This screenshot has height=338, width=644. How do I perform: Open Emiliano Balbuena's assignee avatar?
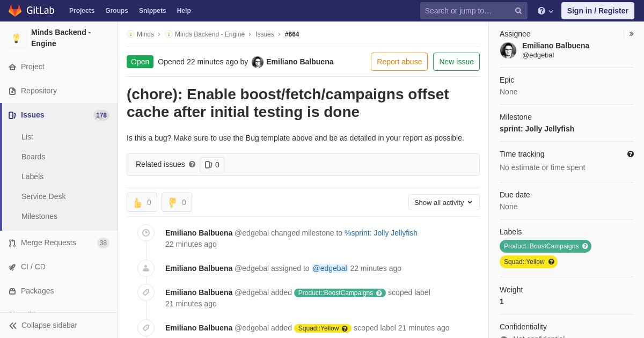508,50
